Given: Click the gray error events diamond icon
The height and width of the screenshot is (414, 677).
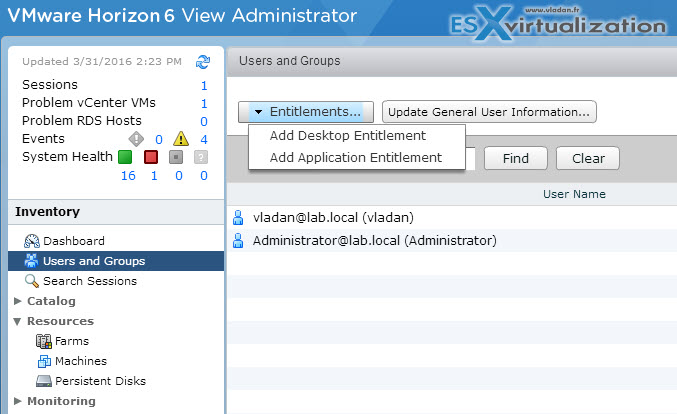Looking at the screenshot, I should [136, 139].
